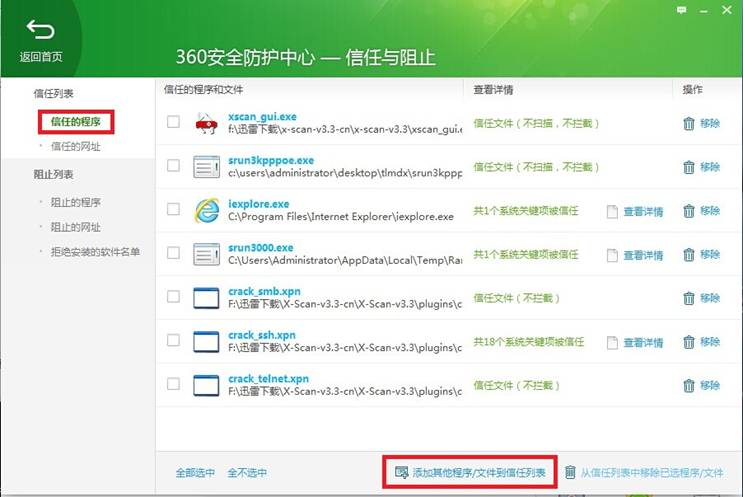Click the trash icon for crack_telnet.xpn
Image resolution: width=743 pixels, height=497 pixels.
(689, 386)
